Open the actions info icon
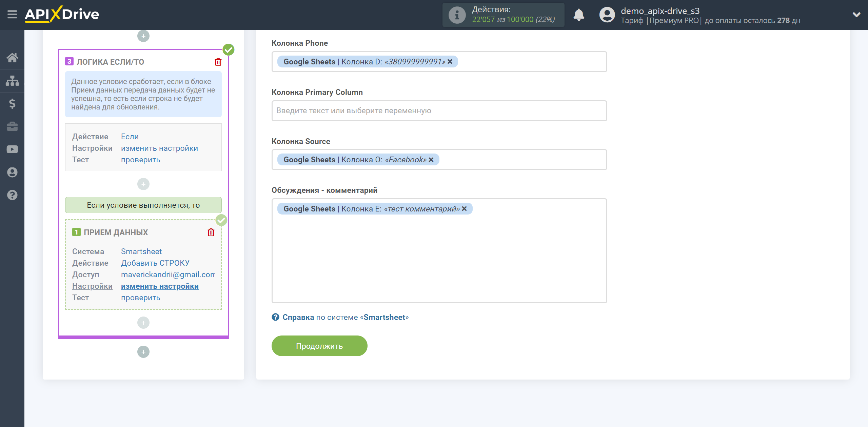 [457, 15]
